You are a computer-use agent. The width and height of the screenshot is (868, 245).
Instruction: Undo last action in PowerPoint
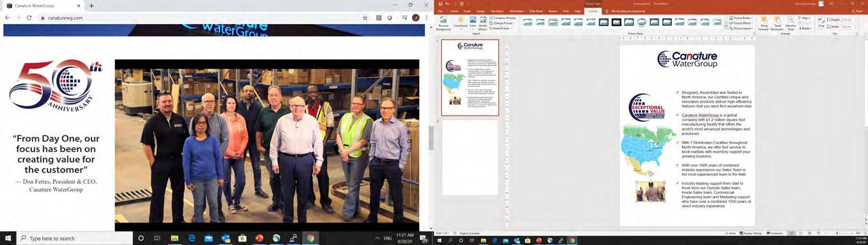tap(447, 4)
